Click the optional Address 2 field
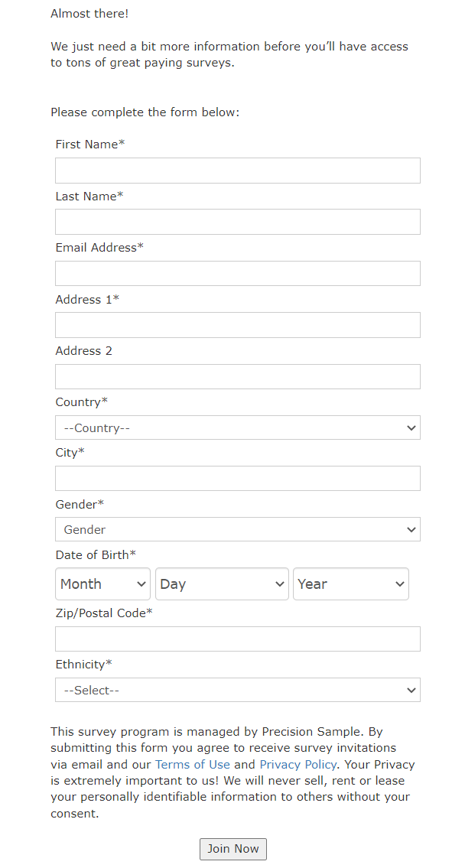Viewport: 465px width, 868px height. 237,376
